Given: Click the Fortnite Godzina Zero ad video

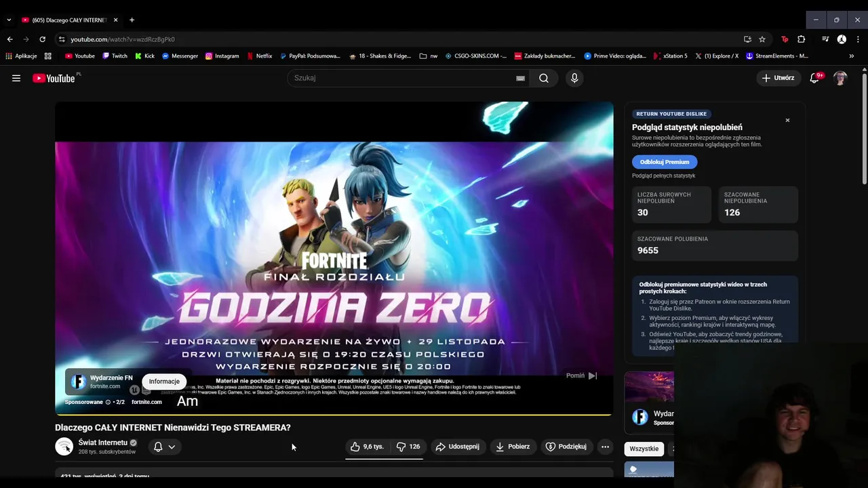Looking at the screenshot, I should point(334,258).
